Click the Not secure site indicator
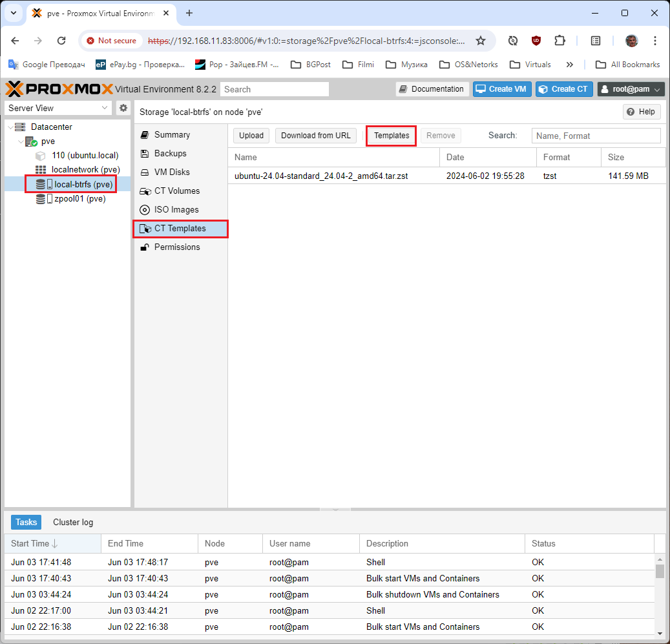The height and width of the screenshot is (644, 670). tap(111, 41)
